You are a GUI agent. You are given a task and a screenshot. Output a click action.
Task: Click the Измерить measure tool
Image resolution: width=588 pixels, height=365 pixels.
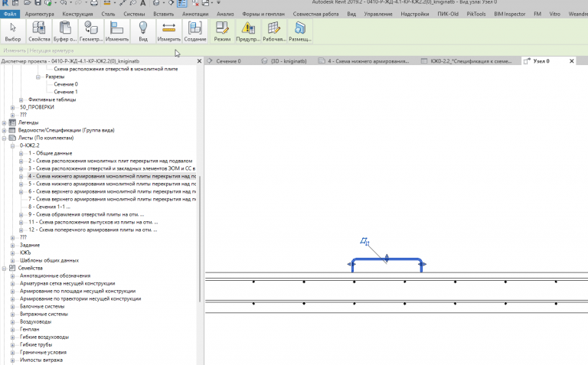pos(168,31)
